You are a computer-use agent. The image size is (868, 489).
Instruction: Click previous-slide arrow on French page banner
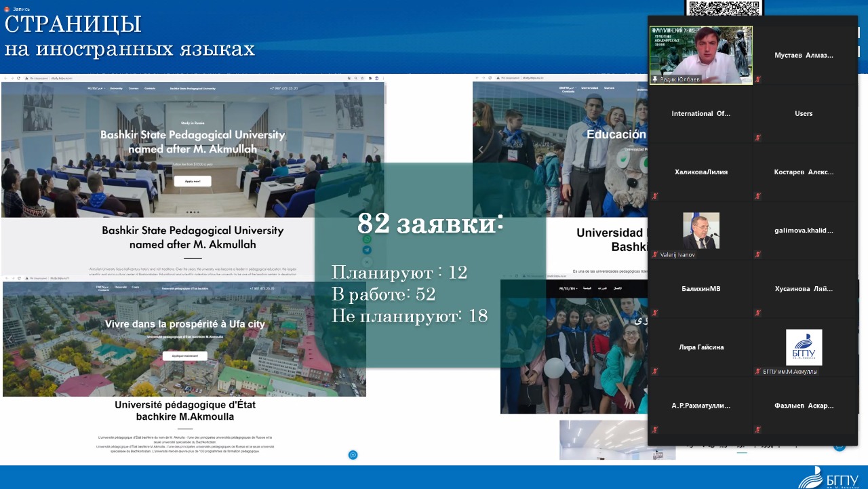point(9,338)
